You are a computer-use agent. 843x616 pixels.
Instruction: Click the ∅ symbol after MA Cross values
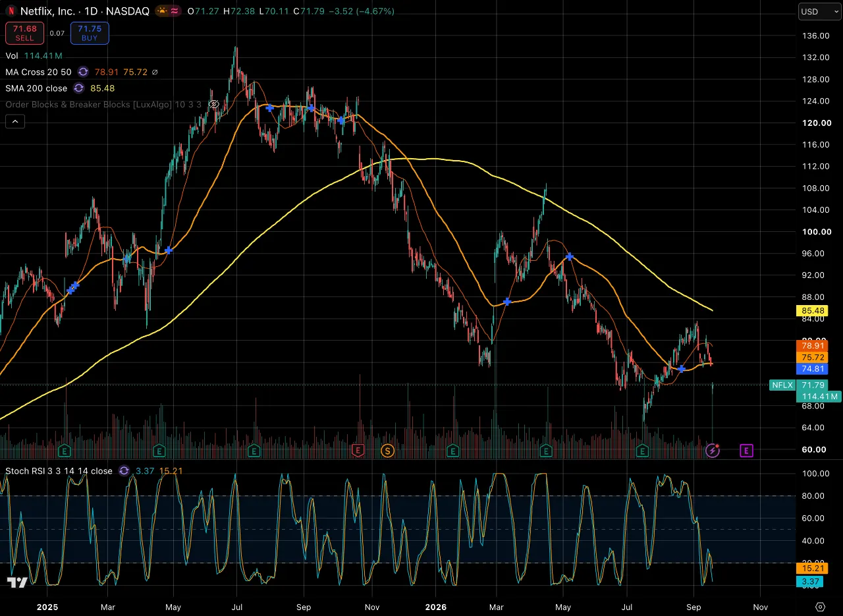point(154,72)
